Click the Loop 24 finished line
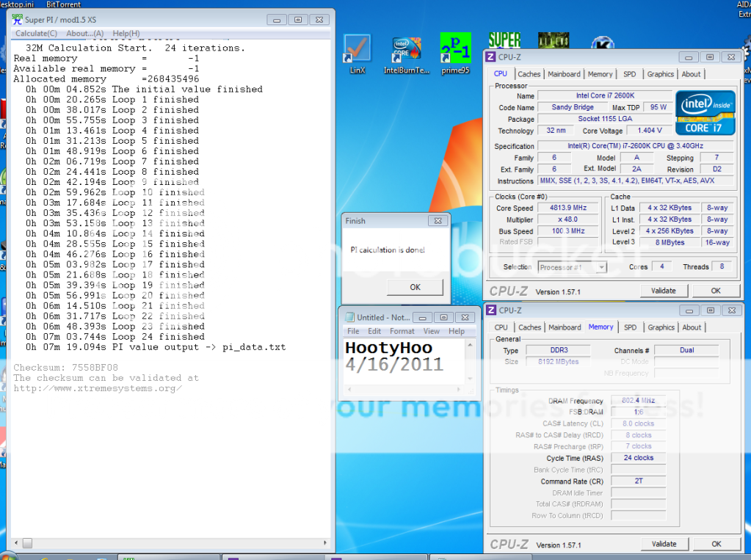Viewport: 751px width, 560px height. pos(115,337)
